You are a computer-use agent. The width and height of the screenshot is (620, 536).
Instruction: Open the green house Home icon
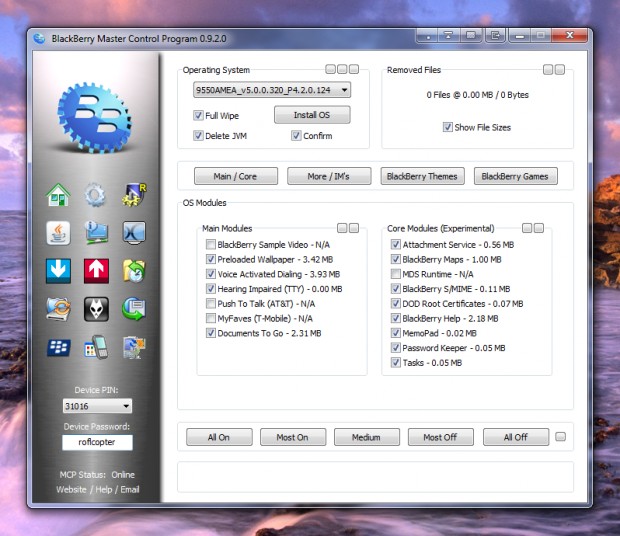pyautogui.click(x=58, y=195)
